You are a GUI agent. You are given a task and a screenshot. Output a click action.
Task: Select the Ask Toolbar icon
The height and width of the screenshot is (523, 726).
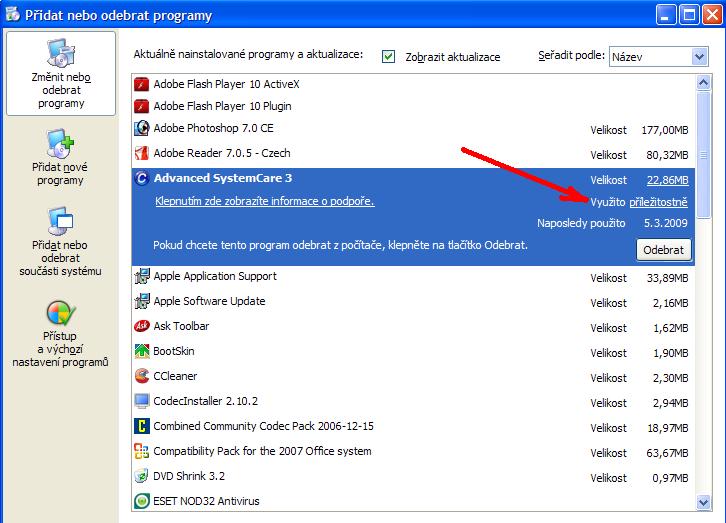141,326
